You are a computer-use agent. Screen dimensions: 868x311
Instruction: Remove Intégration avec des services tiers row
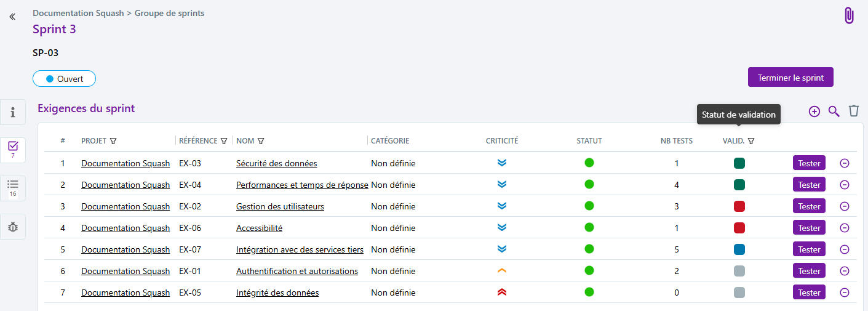[x=845, y=249]
